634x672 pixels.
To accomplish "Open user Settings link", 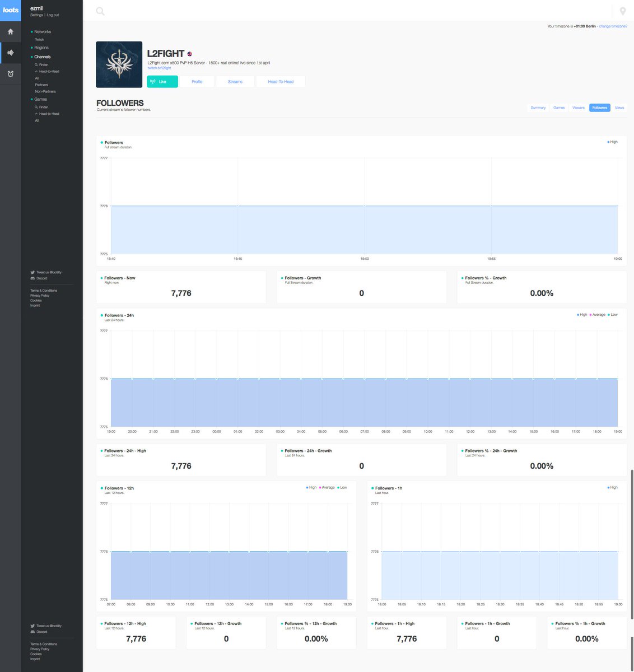I will coord(36,15).
